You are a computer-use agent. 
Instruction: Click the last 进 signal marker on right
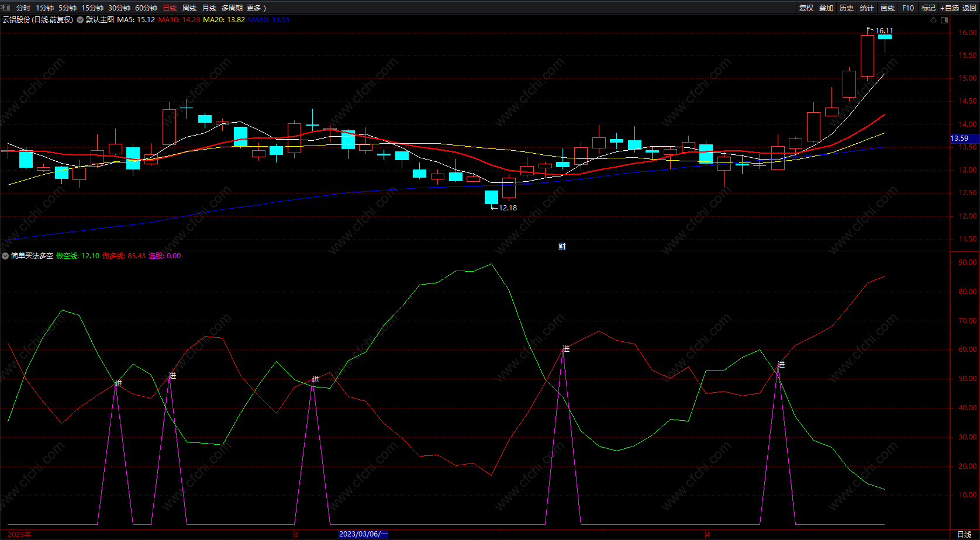[781, 365]
